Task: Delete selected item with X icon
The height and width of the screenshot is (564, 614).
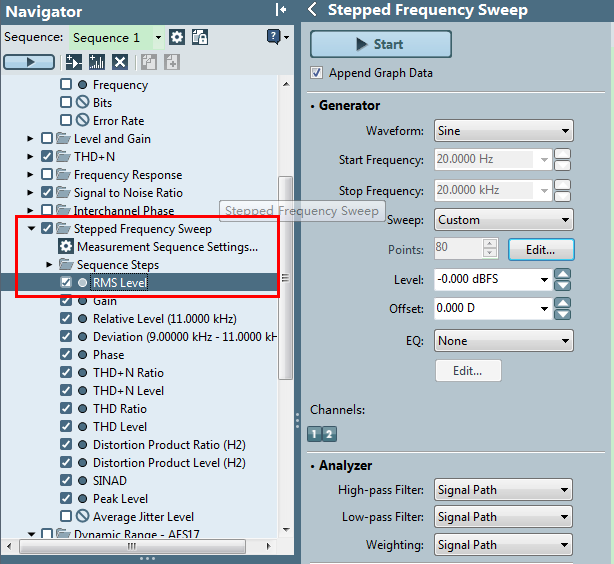Action: click(x=120, y=62)
